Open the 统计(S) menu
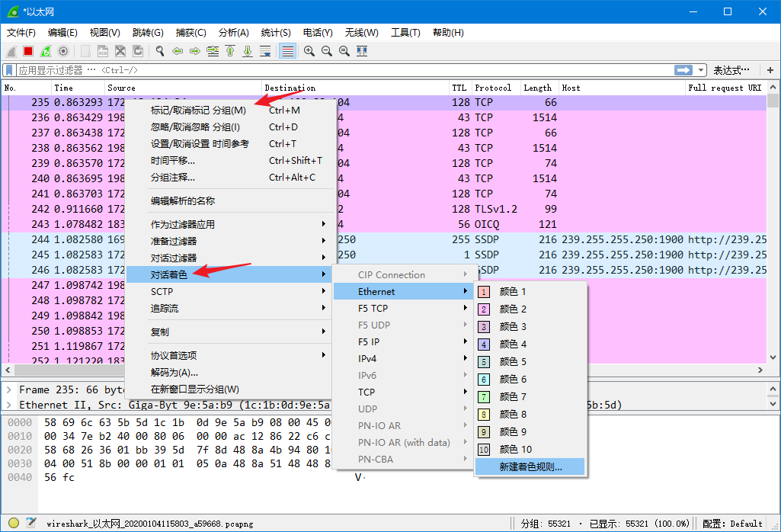 [275, 33]
